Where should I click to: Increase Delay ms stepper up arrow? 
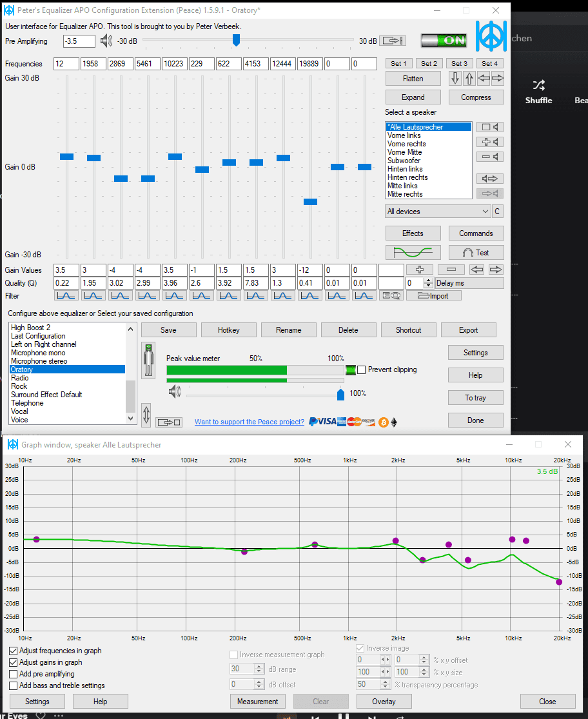point(429,280)
